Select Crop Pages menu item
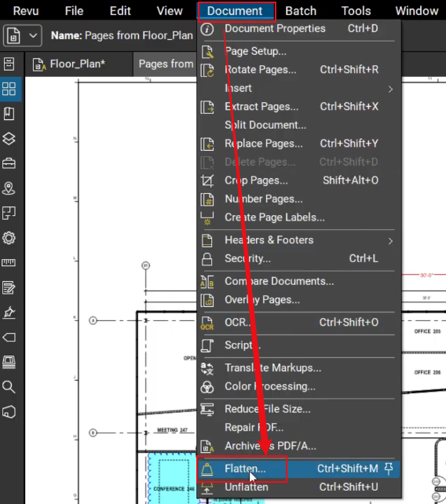Viewport: 446px width, 504px height. point(298,181)
